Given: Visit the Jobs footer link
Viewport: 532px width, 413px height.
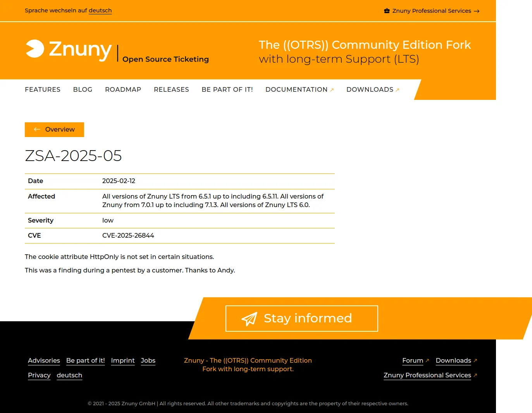Looking at the screenshot, I should click(x=148, y=360).
